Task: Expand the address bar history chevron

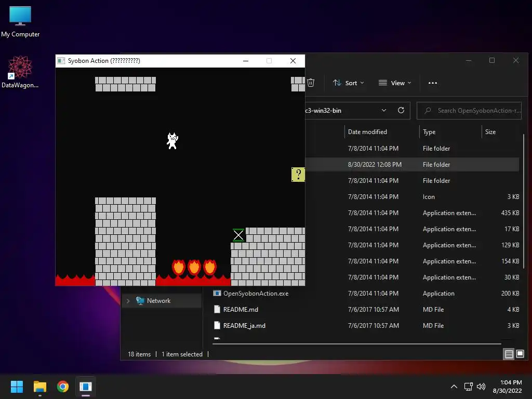Action: (x=384, y=110)
